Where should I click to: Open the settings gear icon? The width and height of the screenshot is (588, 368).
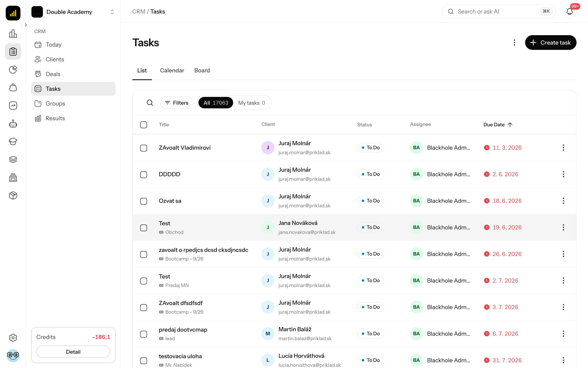[13, 338]
